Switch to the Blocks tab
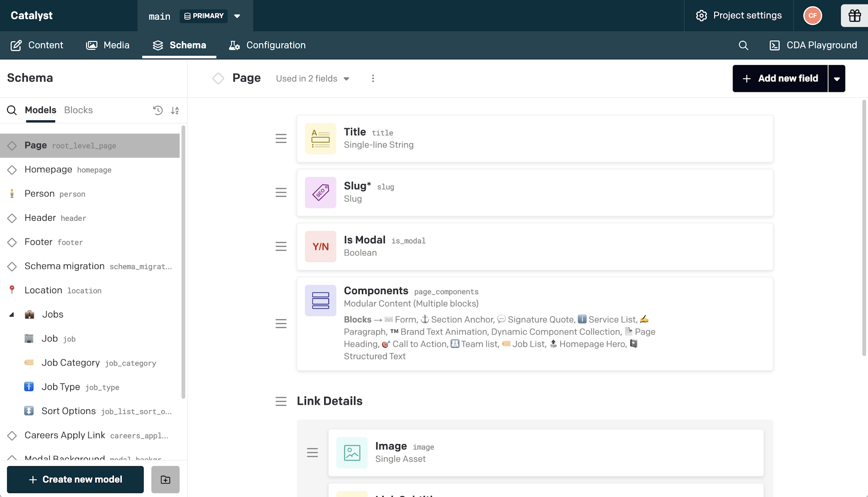Screen dimensions: 868x497 coord(78,110)
